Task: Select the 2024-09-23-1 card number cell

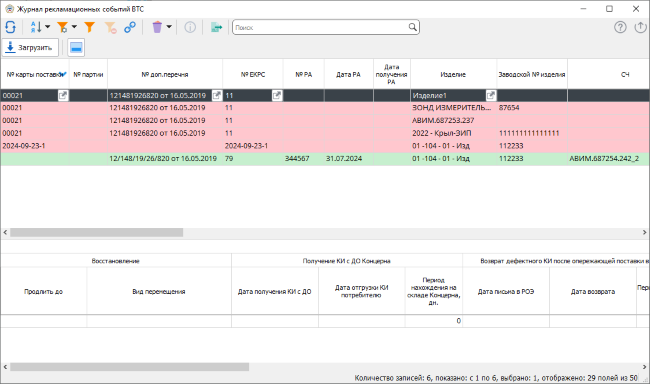Action: tap(35, 146)
